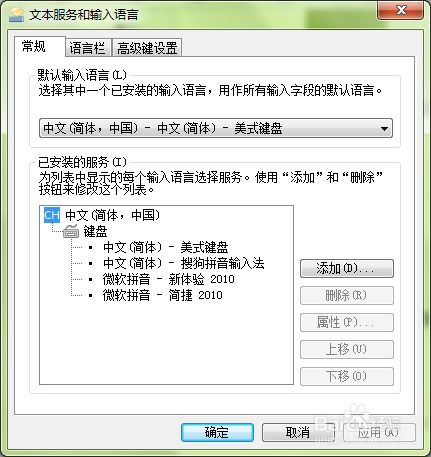Image resolution: width=431 pixels, height=457 pixels.
Task: Click the 取消 button
Action: pos(298,432)
